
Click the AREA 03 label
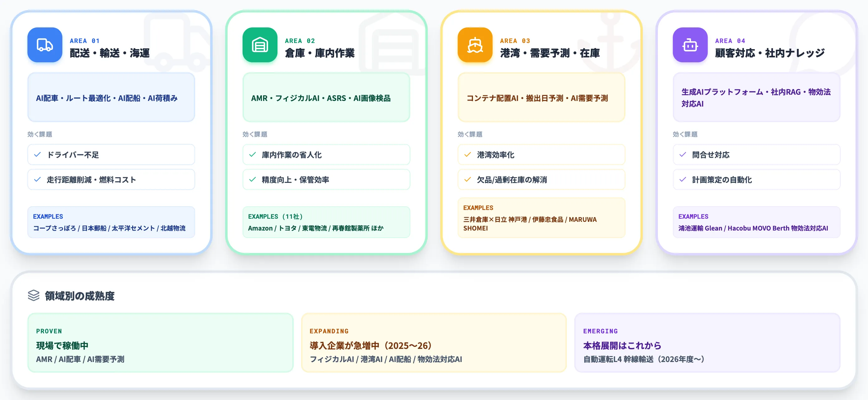coord(515,41)
